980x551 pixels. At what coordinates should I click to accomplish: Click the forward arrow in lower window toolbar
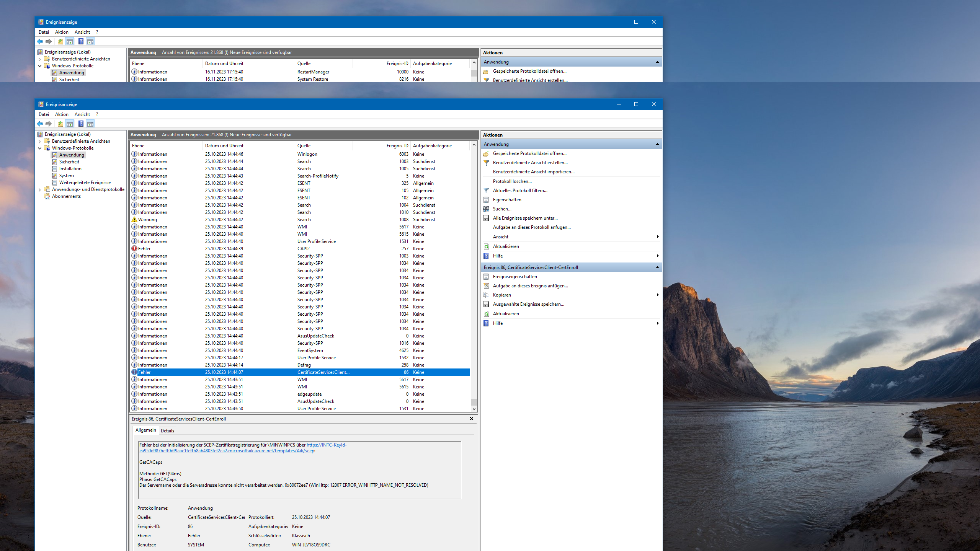pos(49,124)
